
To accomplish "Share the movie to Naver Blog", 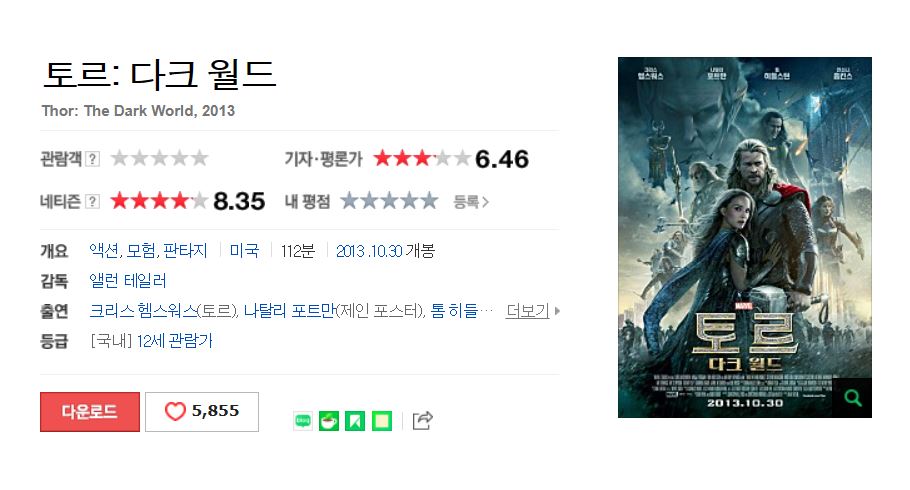I will click(303, 420).
